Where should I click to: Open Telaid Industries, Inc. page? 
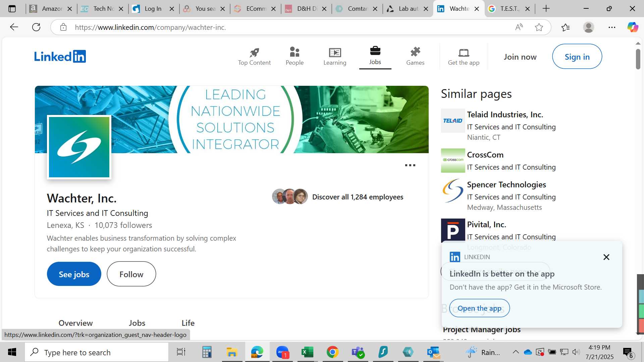(x=505, y=115)
